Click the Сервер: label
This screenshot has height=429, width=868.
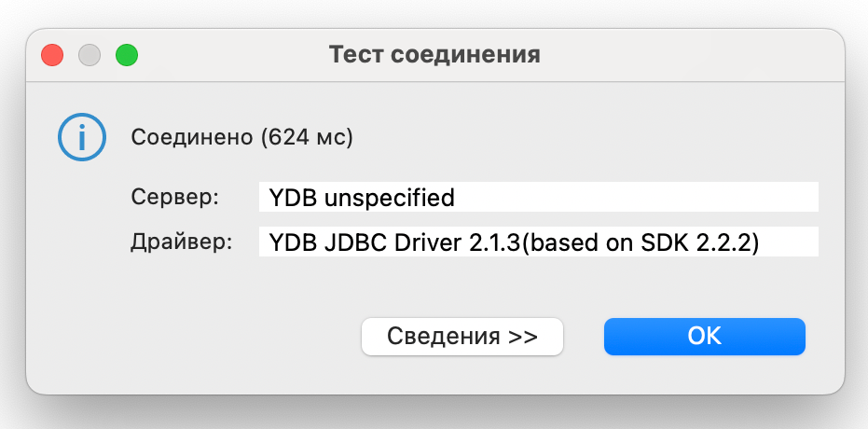click(175, 198)
